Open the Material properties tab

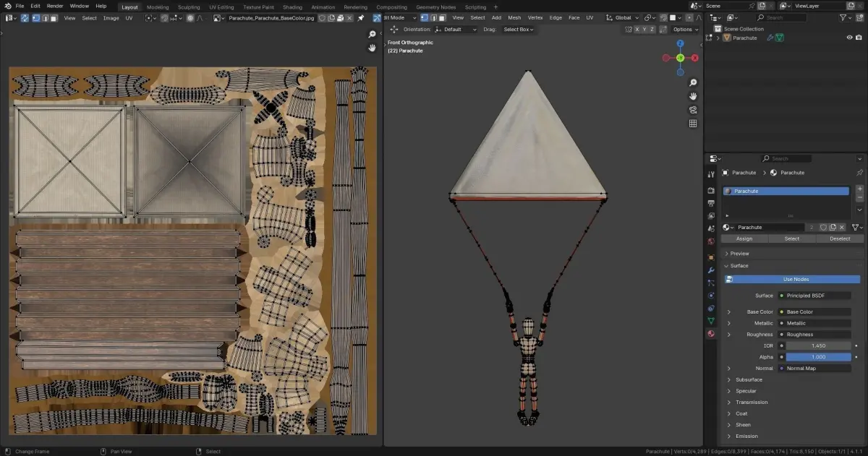[x=711, y=334]
